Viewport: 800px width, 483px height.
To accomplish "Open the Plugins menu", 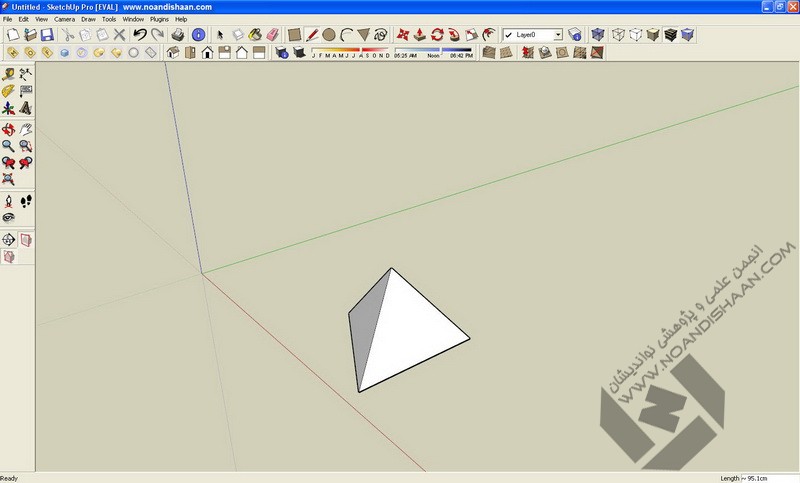I will [x=160, y=19].
